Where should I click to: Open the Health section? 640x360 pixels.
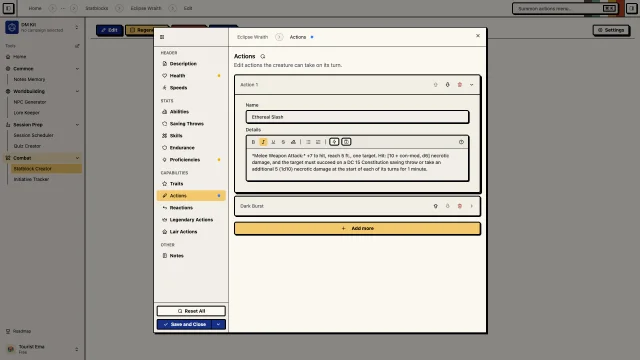coord(191,76)
